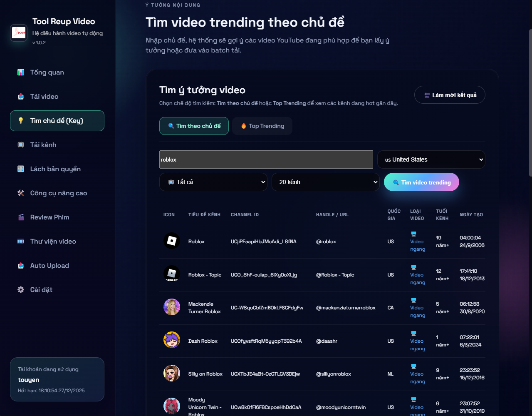This screenshot has height=416, width=532.
Task: Expand the 20 kênh count dropdown
Action: tap(325, 182)
